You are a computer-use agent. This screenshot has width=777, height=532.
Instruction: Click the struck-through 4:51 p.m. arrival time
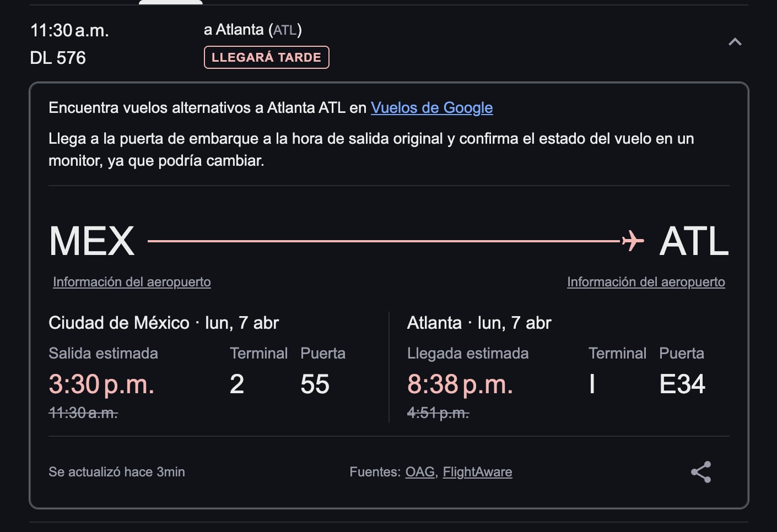[x=438, y=412]
